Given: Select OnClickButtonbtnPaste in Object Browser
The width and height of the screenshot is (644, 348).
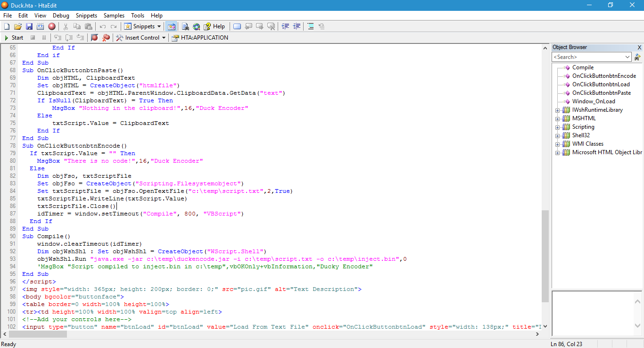Looking at the screenshot, I should [x=602, y=93].
